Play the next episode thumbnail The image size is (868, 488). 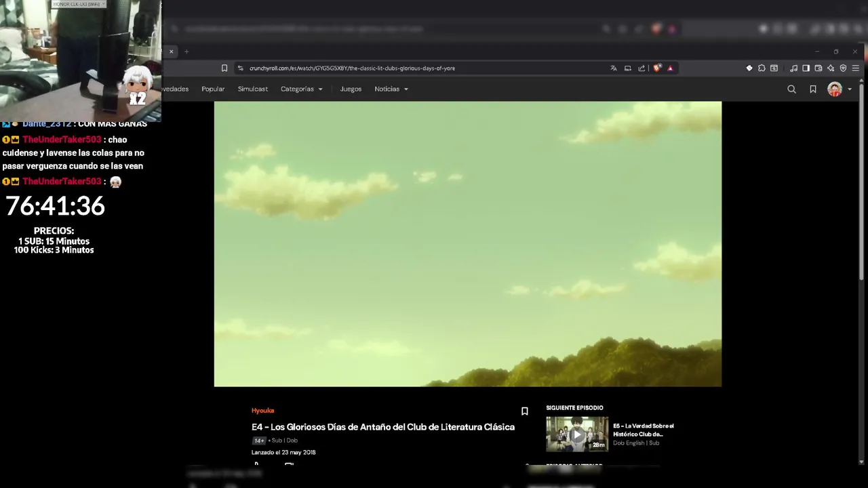pos(577,434)
